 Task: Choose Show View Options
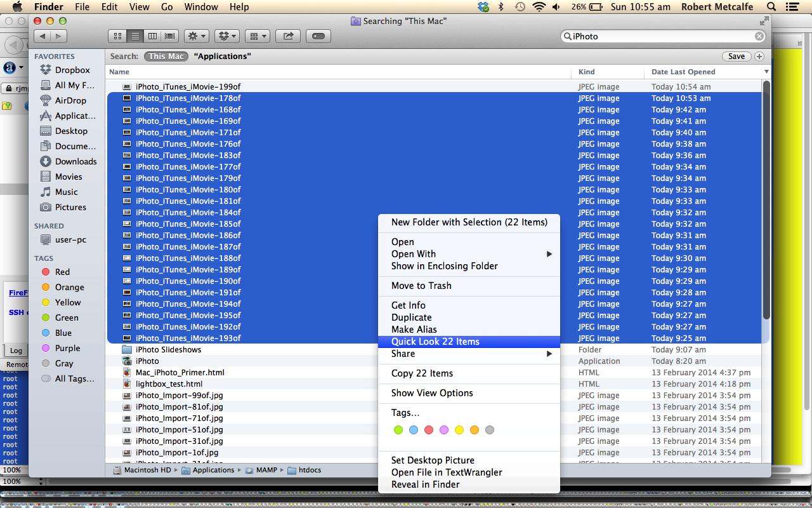click(x=469, y=393)
